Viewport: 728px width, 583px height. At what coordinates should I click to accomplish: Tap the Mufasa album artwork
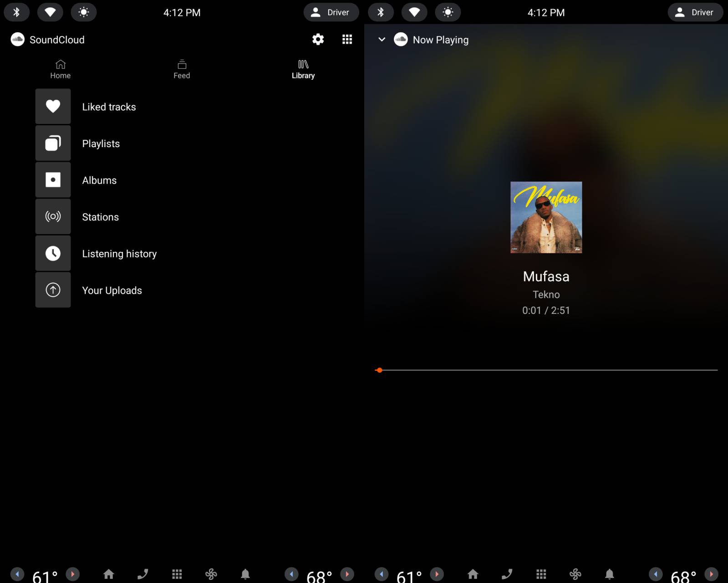[546, 217]
